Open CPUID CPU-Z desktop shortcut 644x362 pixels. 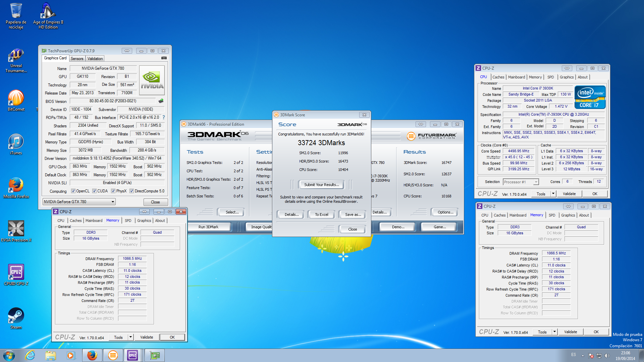tap(16, 275)
